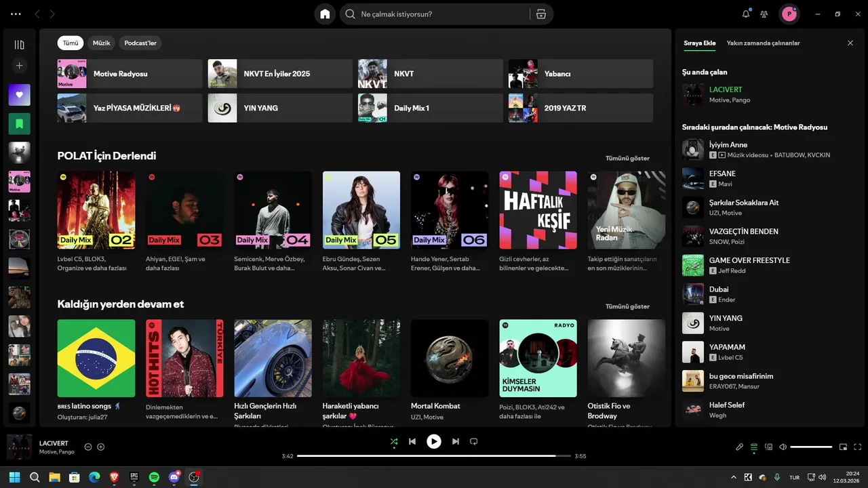Open Yeni Müzik Radarı card

click(x=627, y=221)
